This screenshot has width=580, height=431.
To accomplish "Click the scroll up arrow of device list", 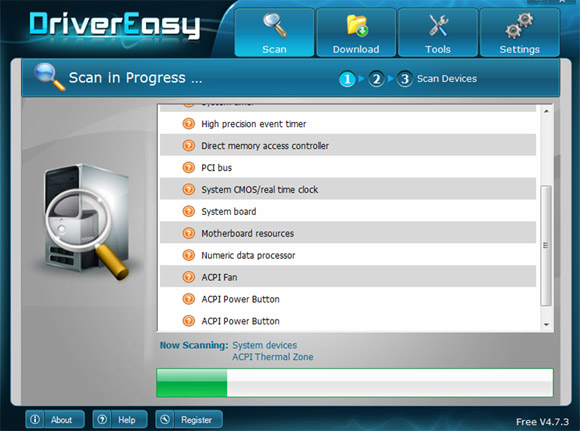I will tap(546, 111).
